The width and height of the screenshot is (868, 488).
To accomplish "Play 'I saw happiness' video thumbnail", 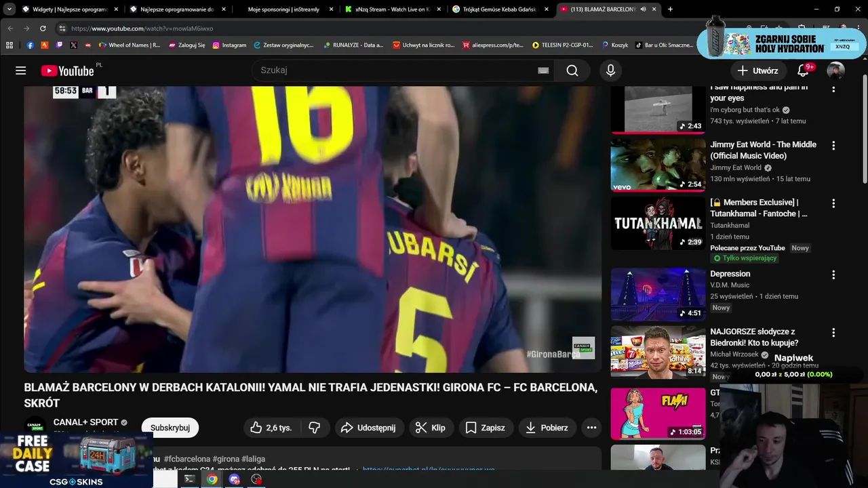I will pos(658,110).
